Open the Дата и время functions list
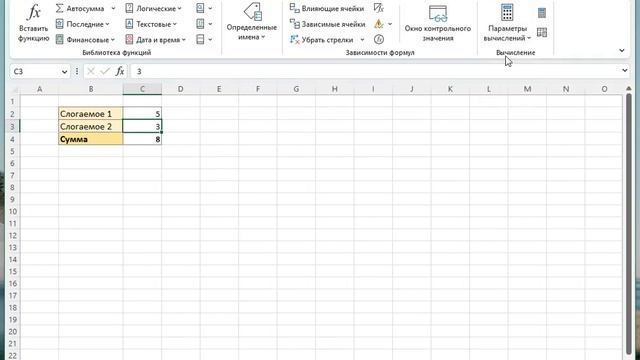Image resolution: width=640 pixels, height=360 pixels. click(156, 40)
